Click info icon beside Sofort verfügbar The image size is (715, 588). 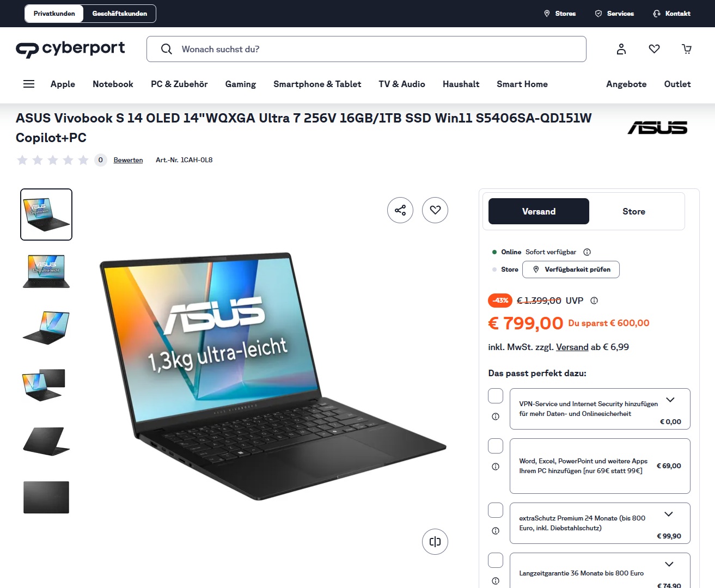(587, 252)
